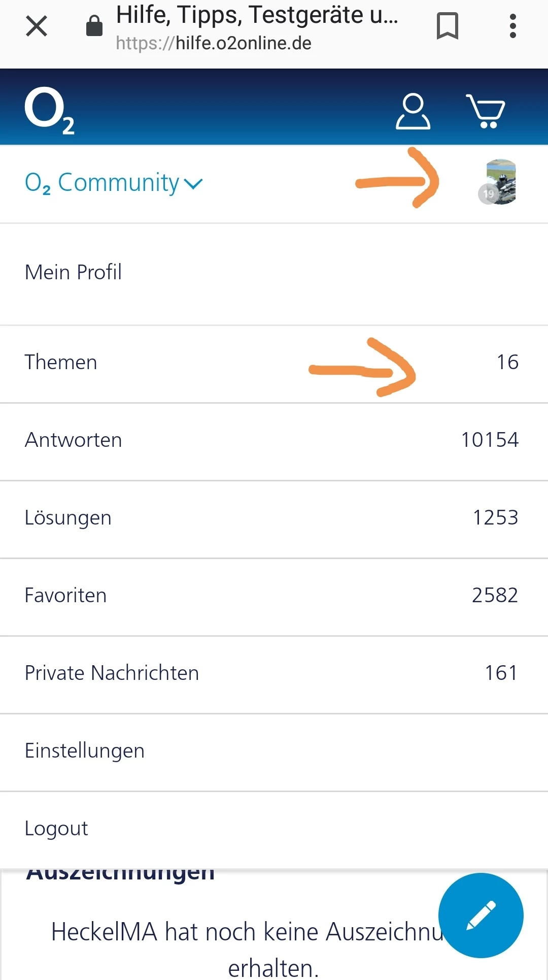The width and height of the screenshot is (548, 980).
Task: Tap the O2 logo
Action: coord(49,110)
